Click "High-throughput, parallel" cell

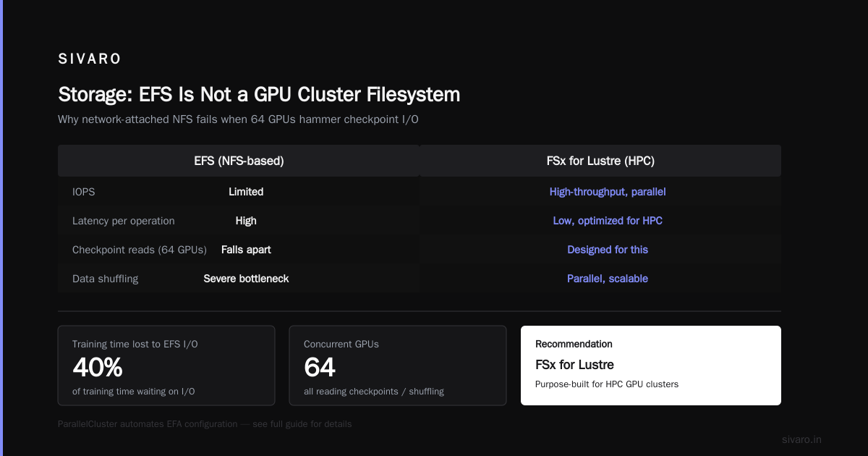608,192
